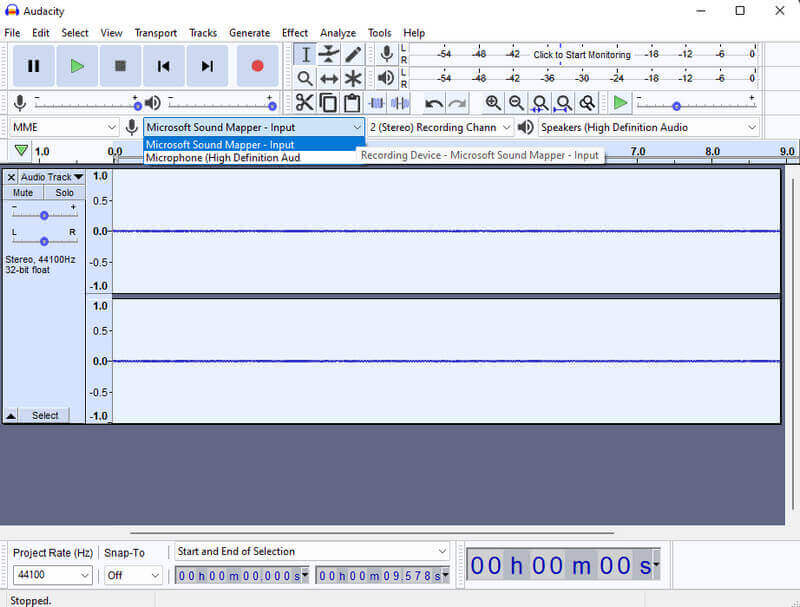Viewport: 800px width, 607px height.
Task: Click the Select button on track panel
Action: pyautogui.click(x=45, y=415)
